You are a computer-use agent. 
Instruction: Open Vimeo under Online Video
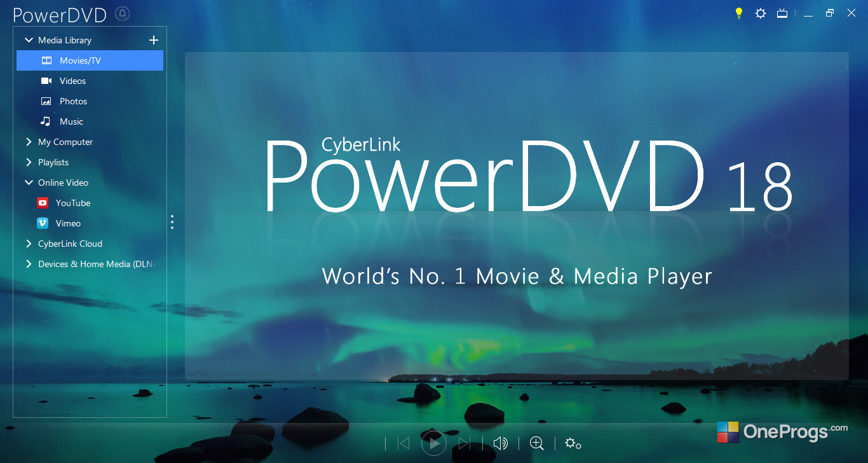click(x=90, y=223)
